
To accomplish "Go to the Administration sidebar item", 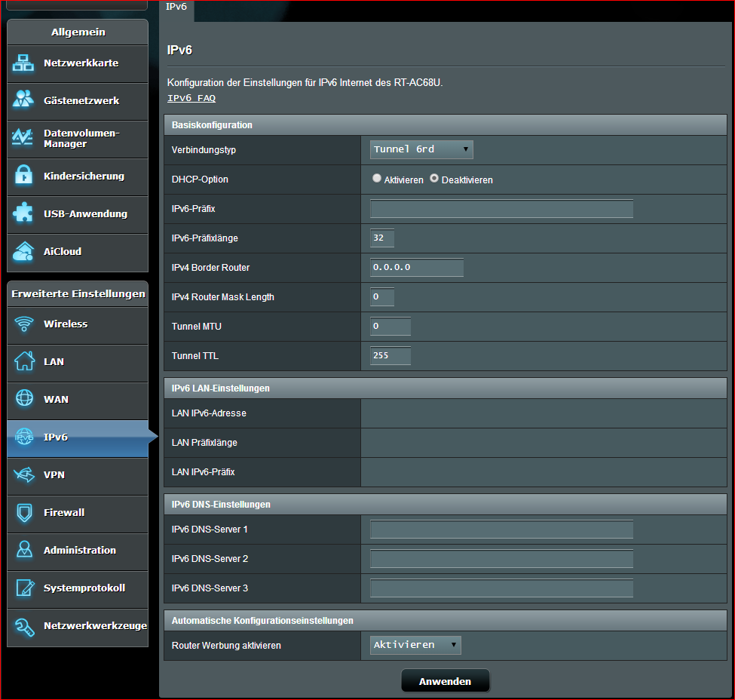I will 79,550.
